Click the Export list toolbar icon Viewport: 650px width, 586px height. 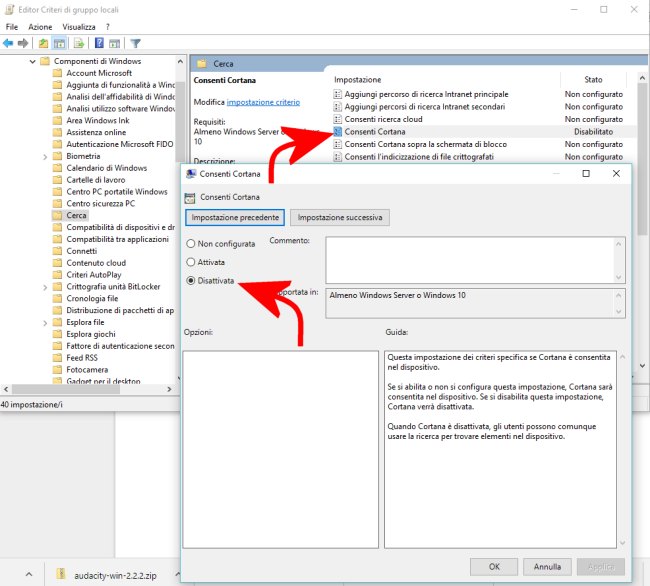[80, 44]
